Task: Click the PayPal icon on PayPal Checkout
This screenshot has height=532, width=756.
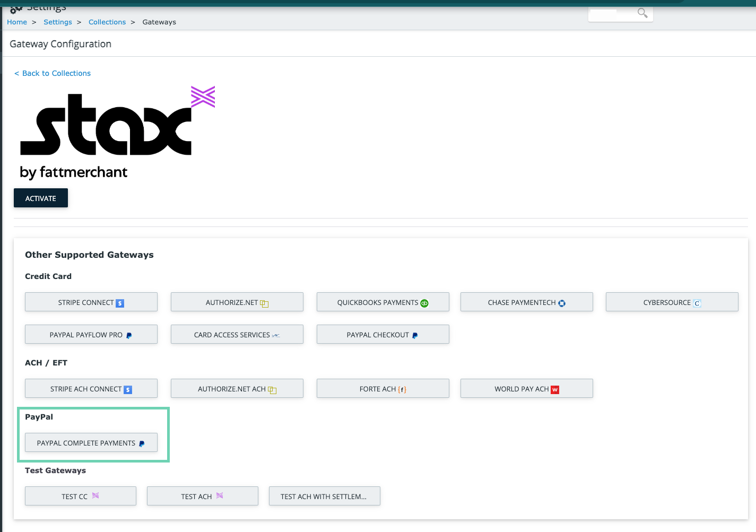Action: point(415,335)
